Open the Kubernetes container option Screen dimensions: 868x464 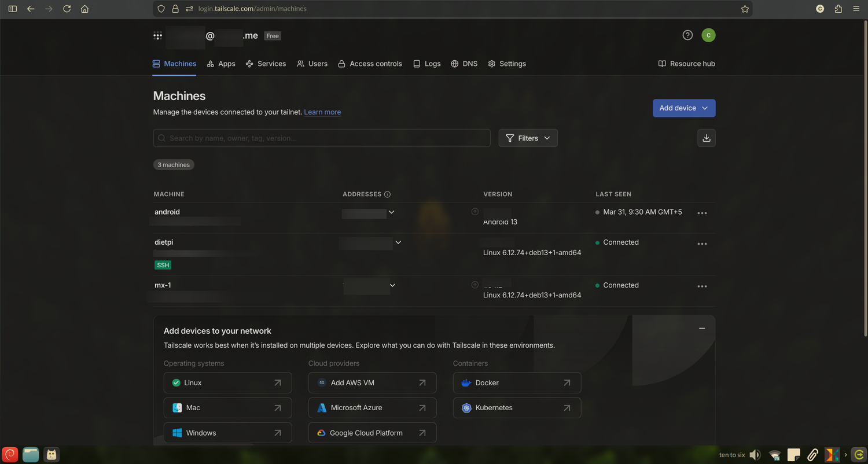[517, 408]
